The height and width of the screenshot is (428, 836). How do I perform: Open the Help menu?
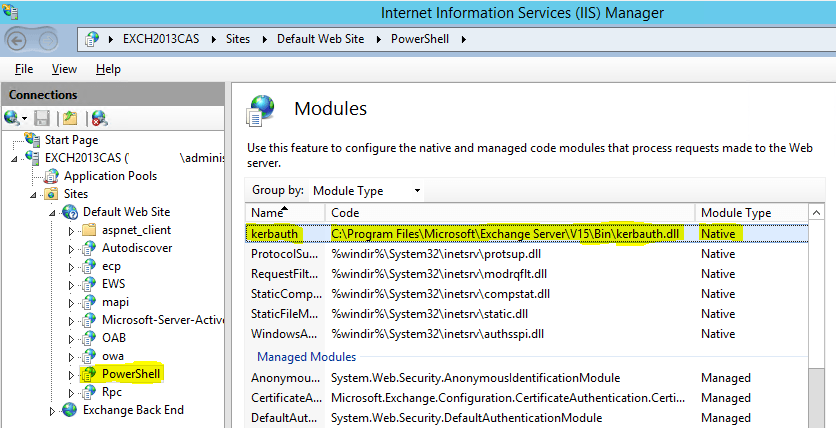tap(108, 69)
